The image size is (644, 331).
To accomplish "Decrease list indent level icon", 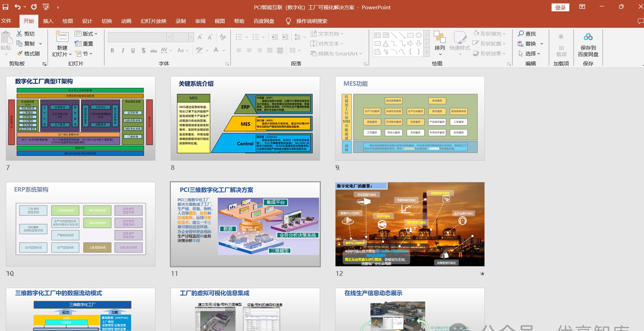I will [275, 37].
